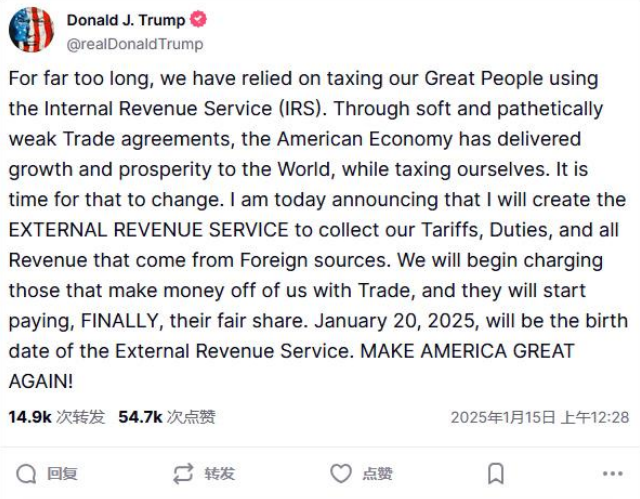The width and height of the screenshot is (640, 499).
Task: Click the 次点赞 text beside 54.7k
Action: coord(191,417)
